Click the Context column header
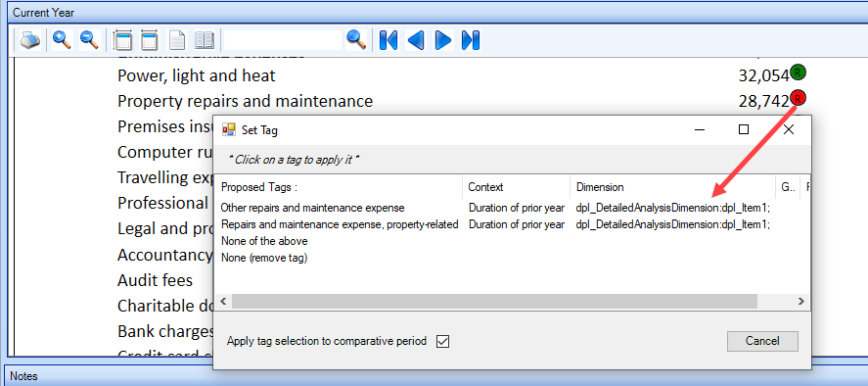The height and width of the screenshot is (386, 868). (517, 187)
